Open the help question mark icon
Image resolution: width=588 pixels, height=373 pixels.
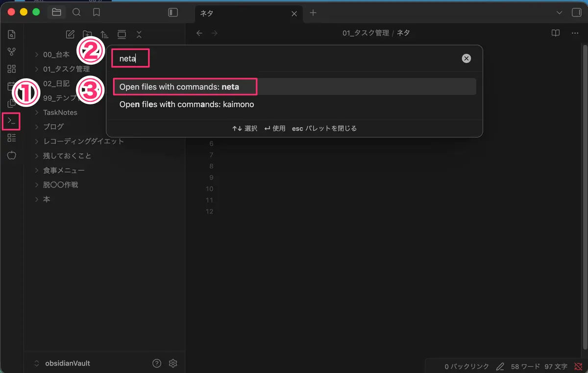[x=157, y=363]
